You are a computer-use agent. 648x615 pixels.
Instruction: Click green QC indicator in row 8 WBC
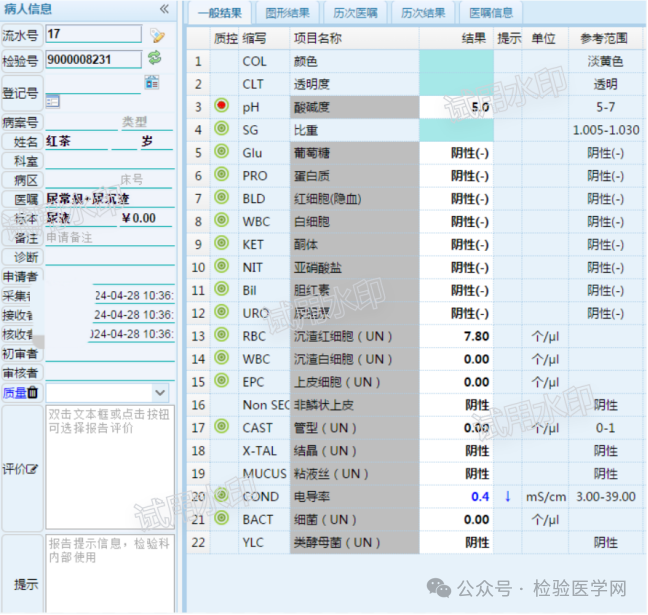click(x=222, y=220)
